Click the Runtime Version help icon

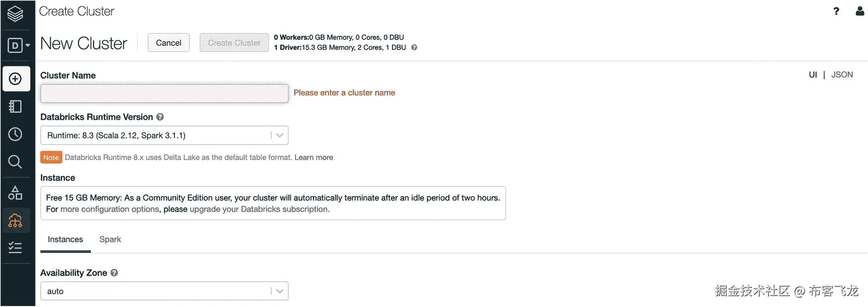coord(160,117)
